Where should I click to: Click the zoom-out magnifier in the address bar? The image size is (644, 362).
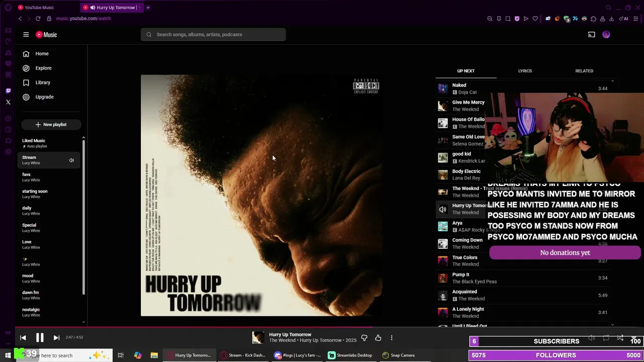pos(490,19)
